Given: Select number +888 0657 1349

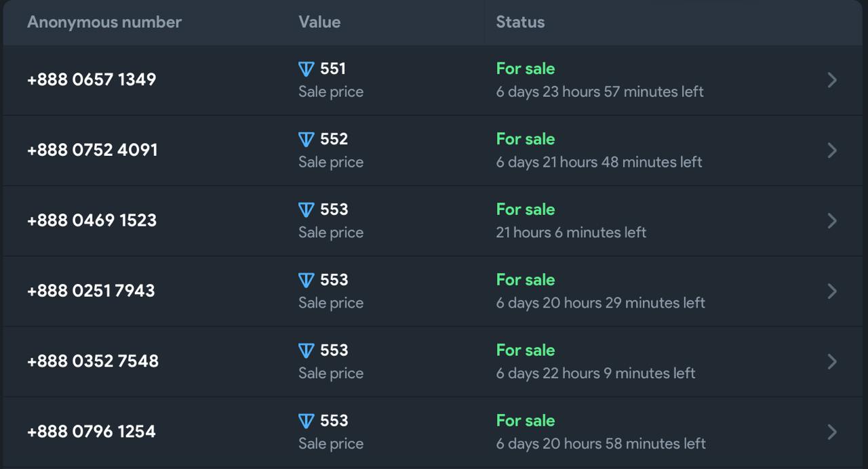Looking at the screenshot, I should 92,80.
